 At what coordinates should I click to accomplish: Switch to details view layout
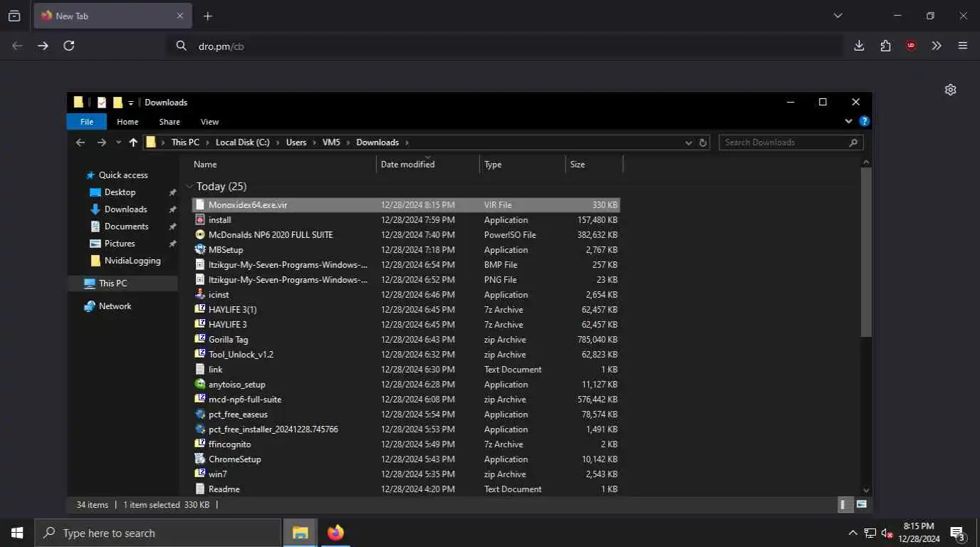pos(845,505)
